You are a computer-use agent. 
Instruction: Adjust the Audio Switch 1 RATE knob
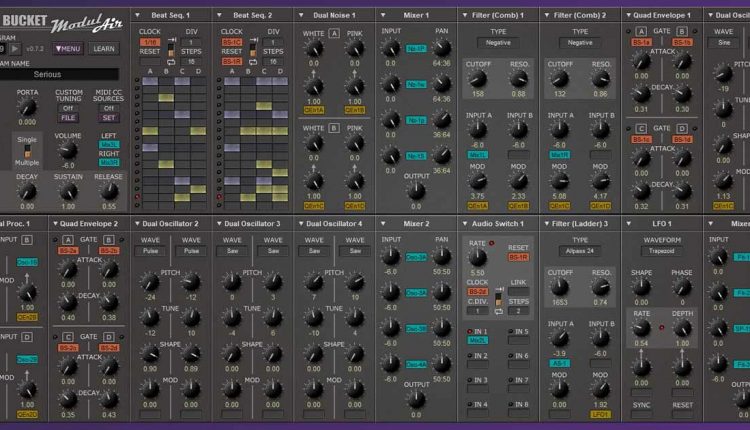(x=477, y=257)
